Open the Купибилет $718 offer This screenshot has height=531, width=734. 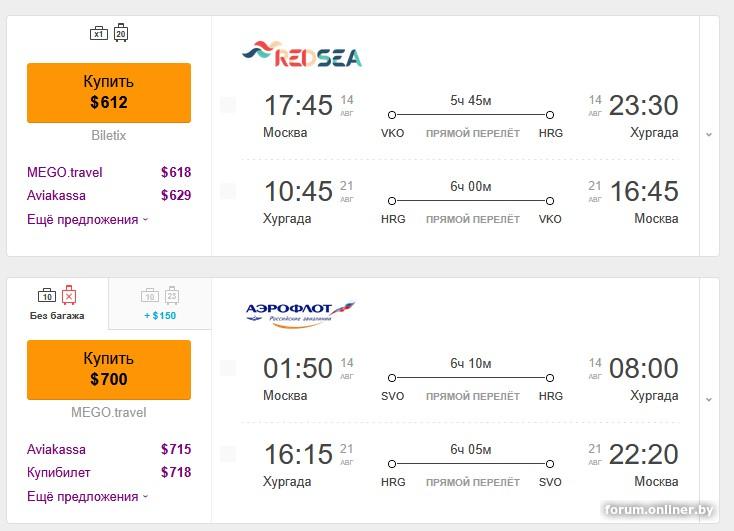61,472
